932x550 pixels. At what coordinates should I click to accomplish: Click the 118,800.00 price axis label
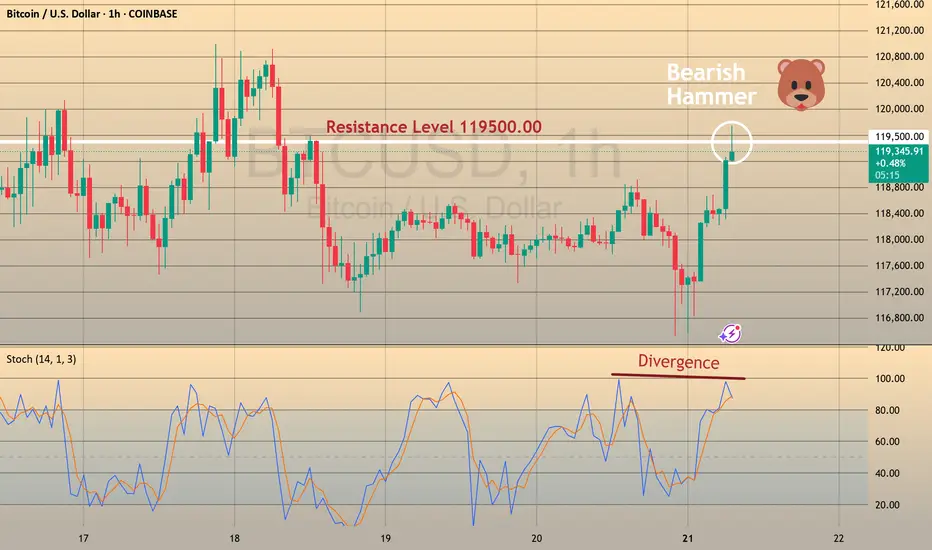pyautogui.click(x=899, y=187)
